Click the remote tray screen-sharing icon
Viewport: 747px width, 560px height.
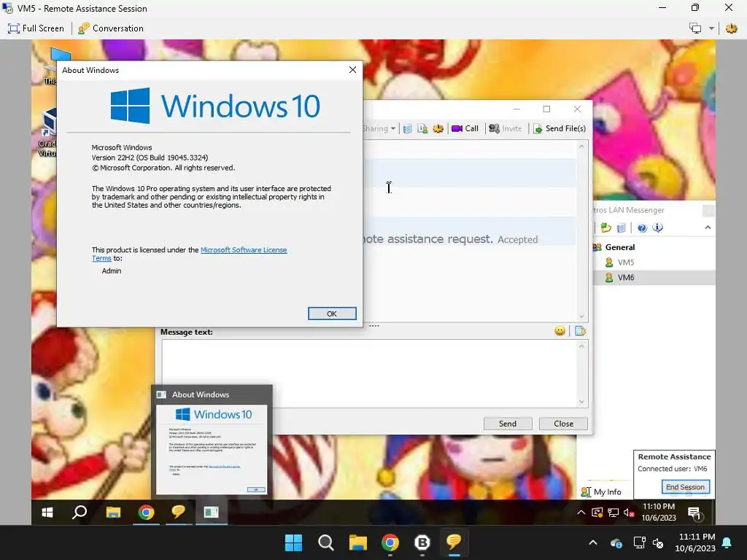(597, 513)
